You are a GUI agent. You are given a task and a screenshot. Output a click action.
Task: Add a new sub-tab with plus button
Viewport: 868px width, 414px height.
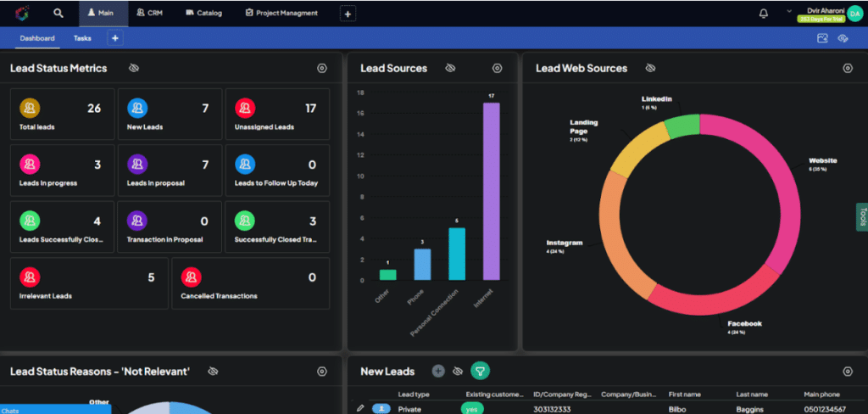coord(115,38)
